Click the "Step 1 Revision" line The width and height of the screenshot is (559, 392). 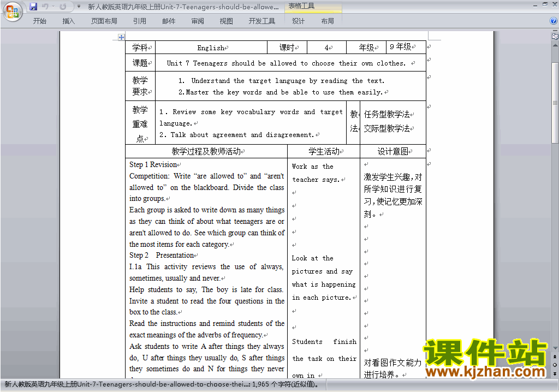(x=153, y=164)
